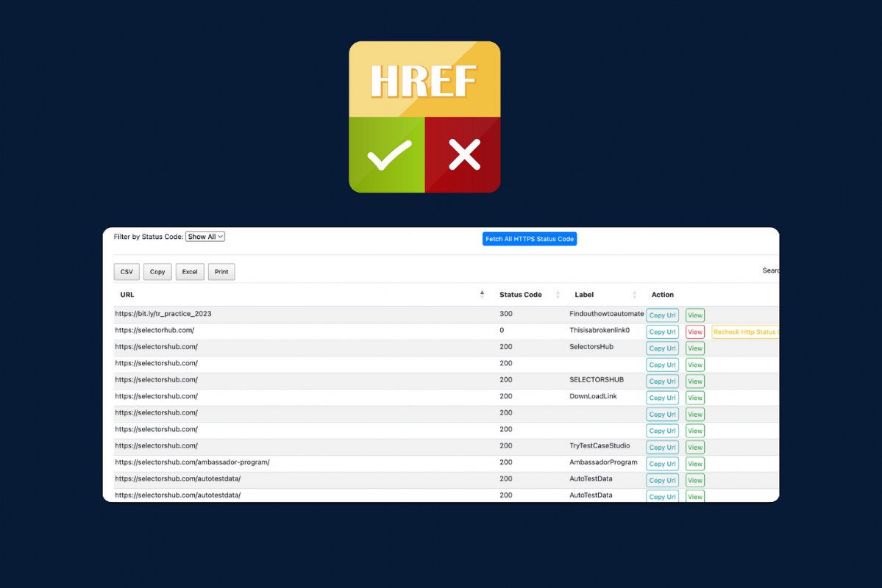Copy Url for the uppercase SELECTORSHUB row
Screen dimensions: 882x588
coord(662,381)
